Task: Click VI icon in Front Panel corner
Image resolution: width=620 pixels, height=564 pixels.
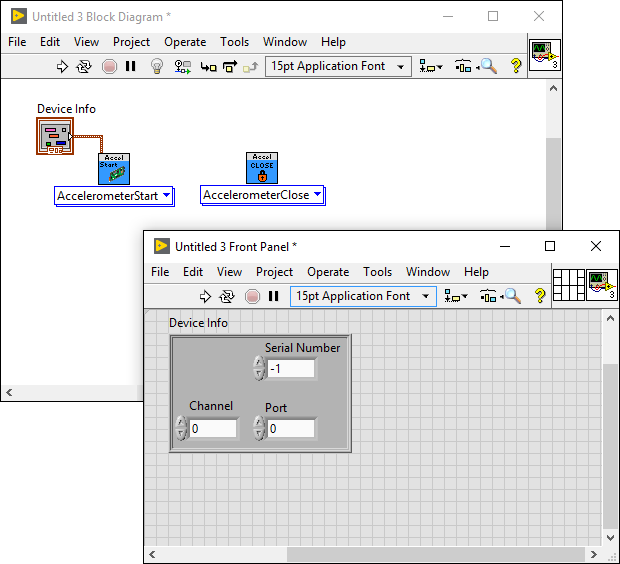Action: tap(602, 285)
